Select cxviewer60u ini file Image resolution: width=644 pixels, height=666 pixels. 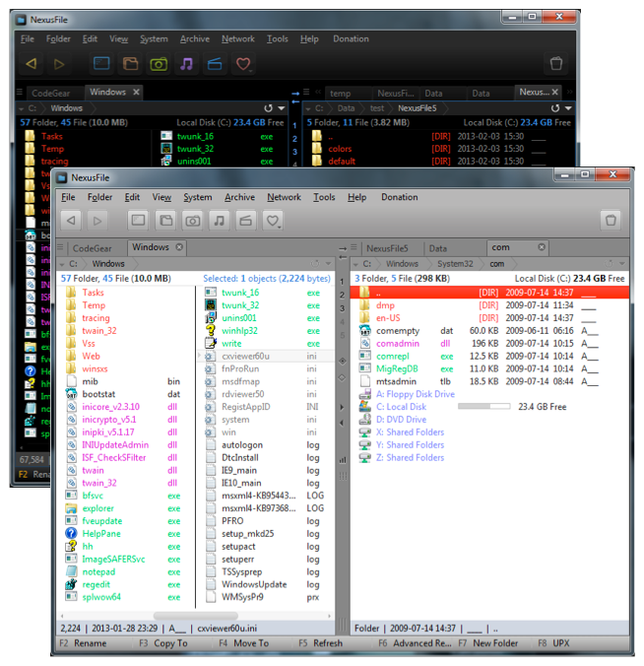[266, 356]
